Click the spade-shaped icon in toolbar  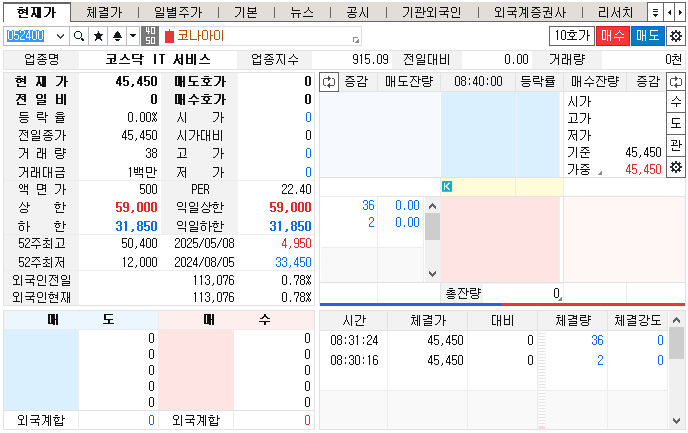(x=117, y=36)
